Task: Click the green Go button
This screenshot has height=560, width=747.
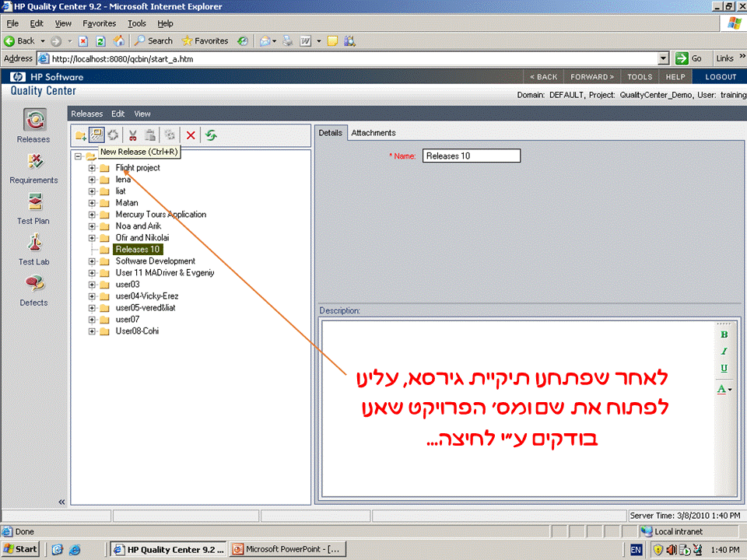Action: pos(689,58)
